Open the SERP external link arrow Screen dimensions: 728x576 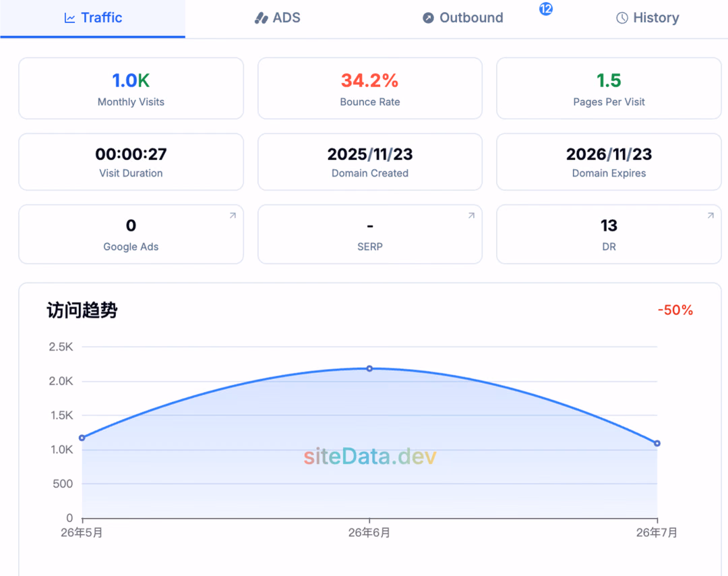coord(471,216)
